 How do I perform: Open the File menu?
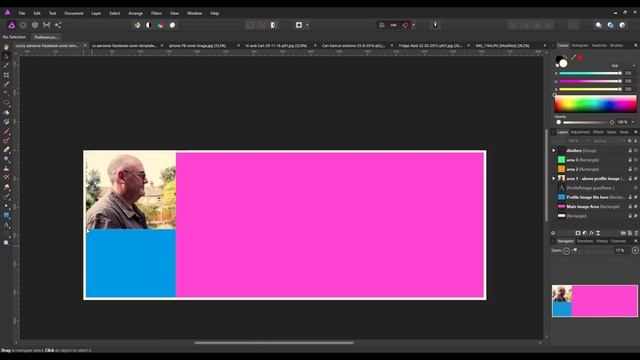(x=22, y=13)
